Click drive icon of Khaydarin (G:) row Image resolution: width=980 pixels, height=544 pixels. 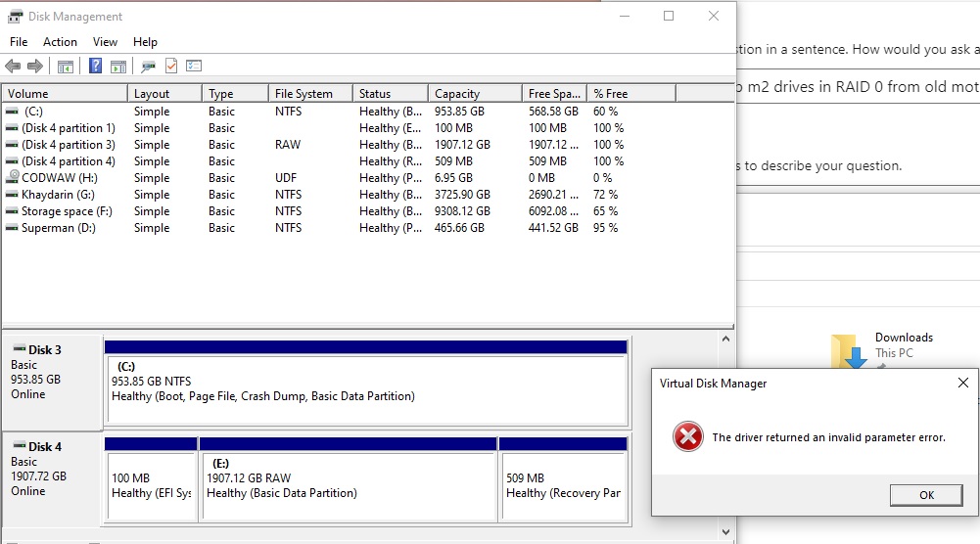[12, 195]
